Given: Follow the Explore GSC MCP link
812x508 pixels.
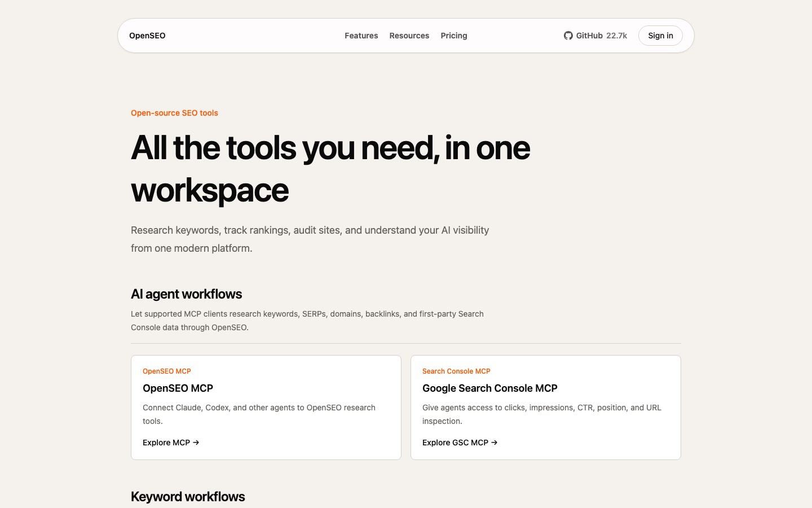Looking at the screenshot, I should coord(460,443).
